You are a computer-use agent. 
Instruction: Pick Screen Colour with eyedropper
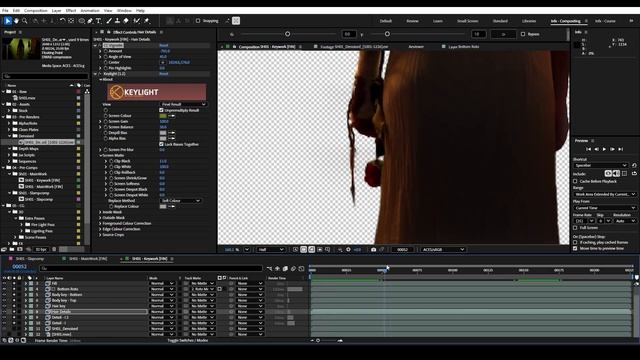click(172, 116)
